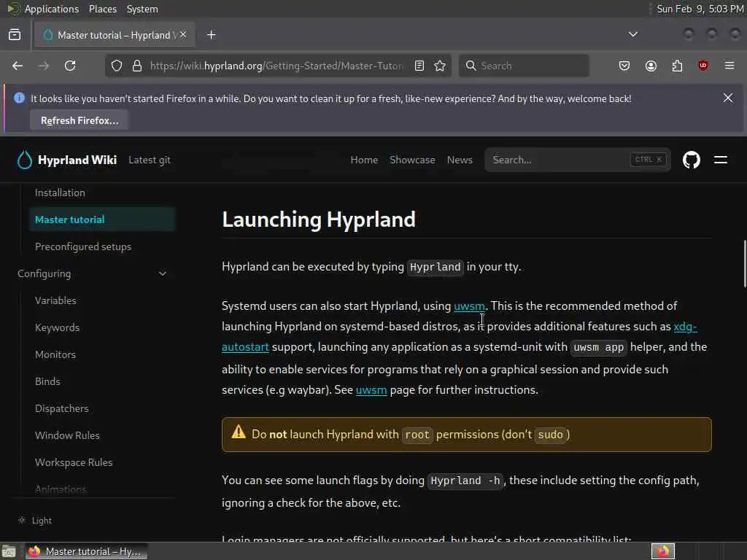Reload the page with the refresh icon
747x560 pixels.
[x=70, y=66]
